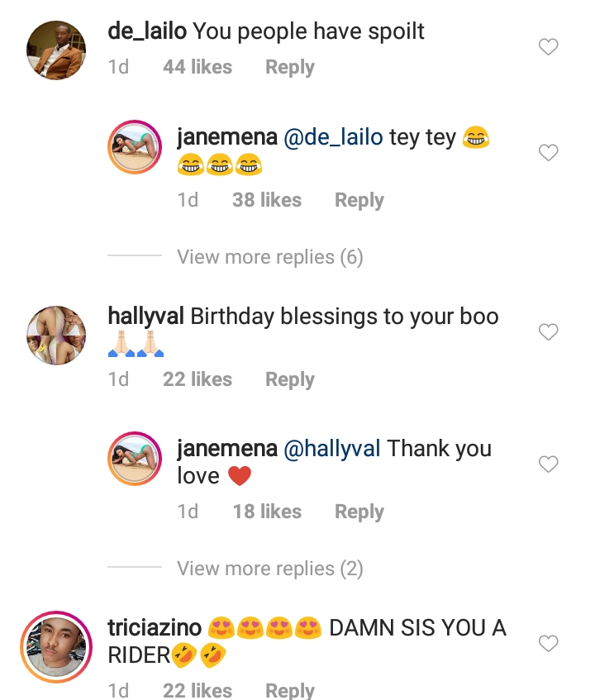
Task: Tap heart on hallyval's birthday blessings comment
Action: click(x=549, y=332)
